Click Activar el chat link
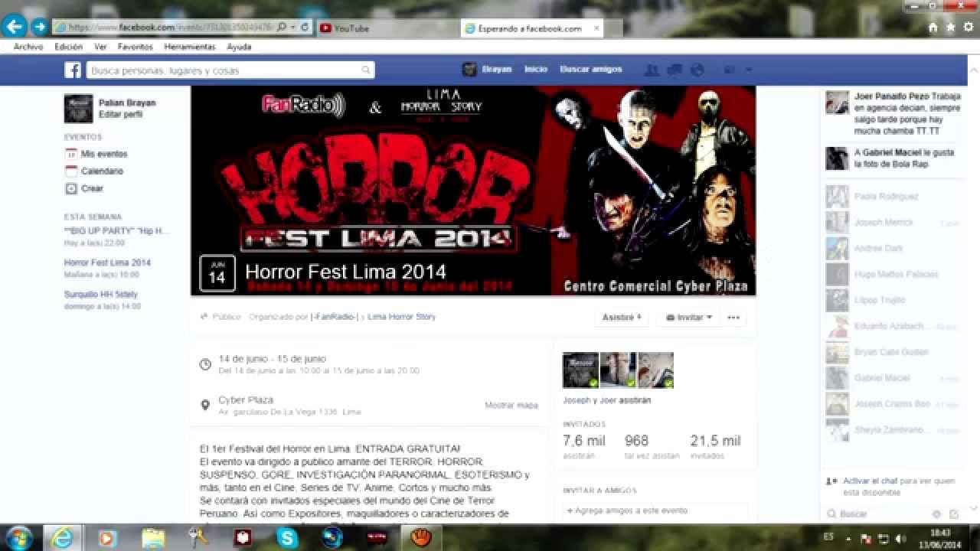 click(870, 481)
